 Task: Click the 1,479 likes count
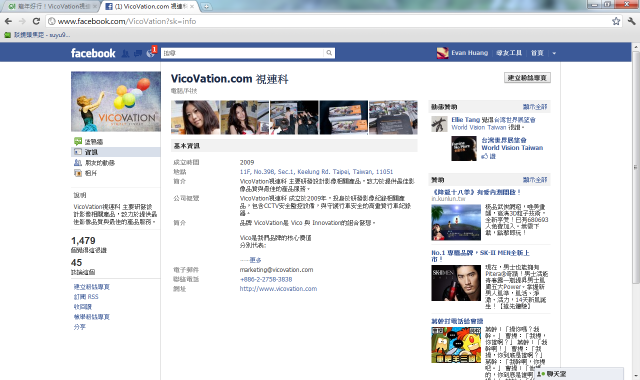83,241
